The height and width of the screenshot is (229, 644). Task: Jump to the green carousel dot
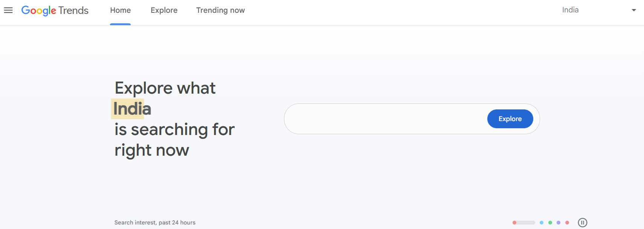pyautogui.click(x=550, y=223)
